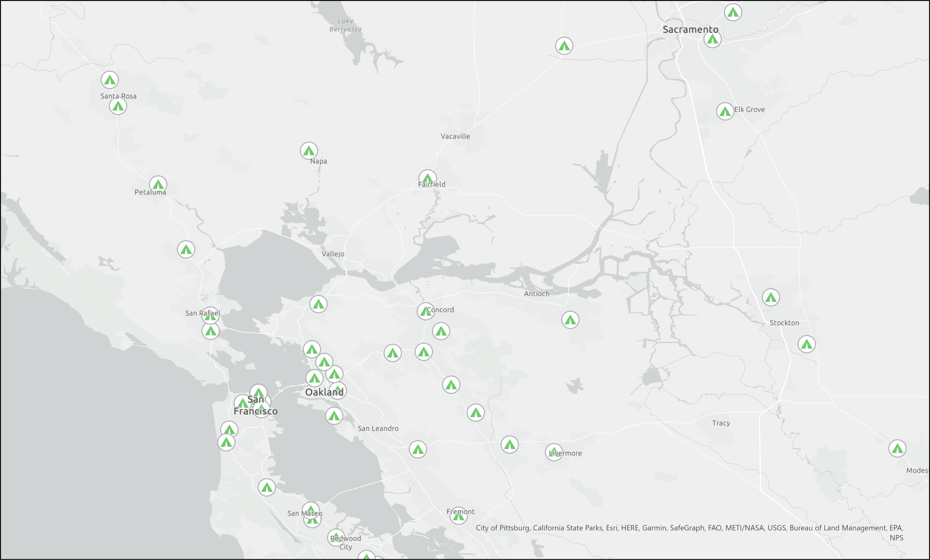The height and width of the screenshot is (560, 930).
Task: Click the Tracy city label
Action: 721,423
